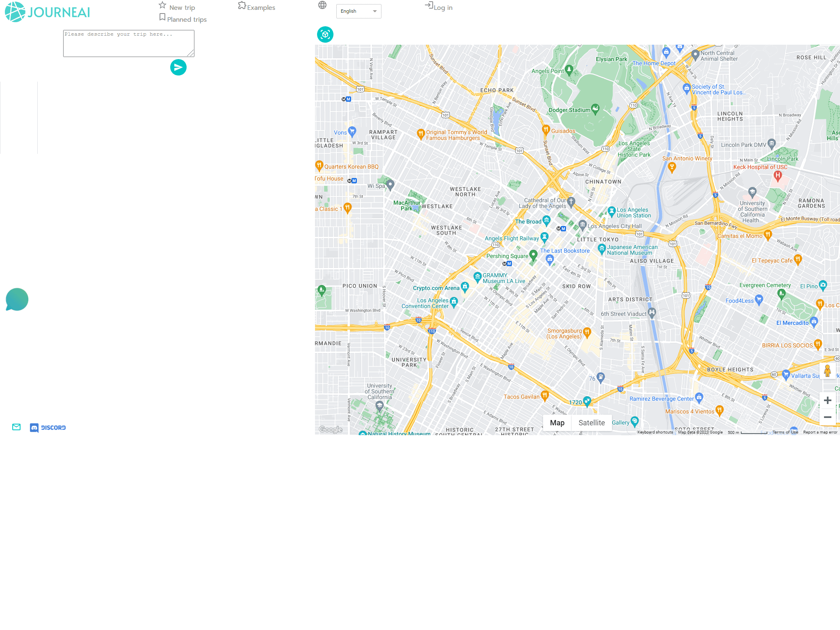This screenshot has width=840, height=630.
Task: Click The Last Bookstore marker
Action: [x=550, y=259]
